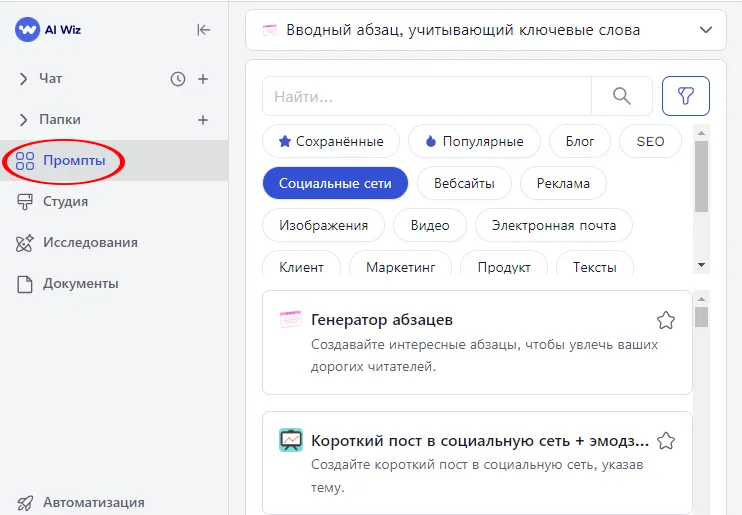Select the Блог category chip
742x515 pixels.
(x=580, y=141)
